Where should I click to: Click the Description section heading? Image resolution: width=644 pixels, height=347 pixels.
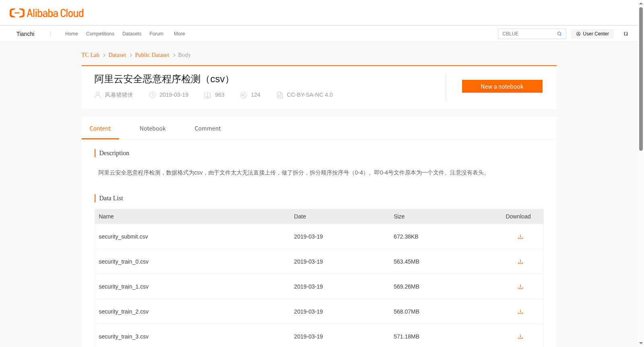coord(114,153)
